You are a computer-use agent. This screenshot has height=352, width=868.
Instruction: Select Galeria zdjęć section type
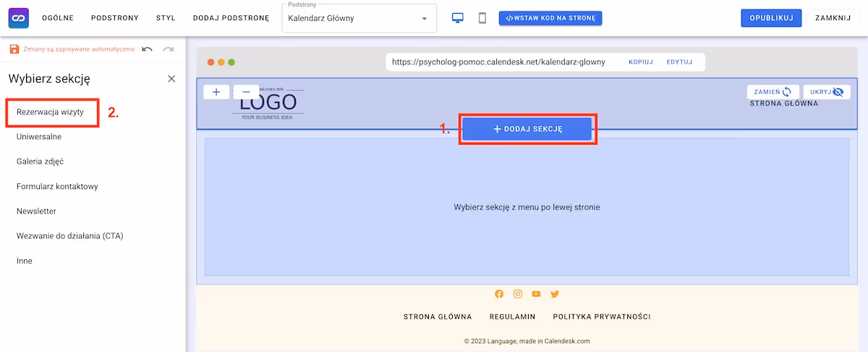point(45,162)
